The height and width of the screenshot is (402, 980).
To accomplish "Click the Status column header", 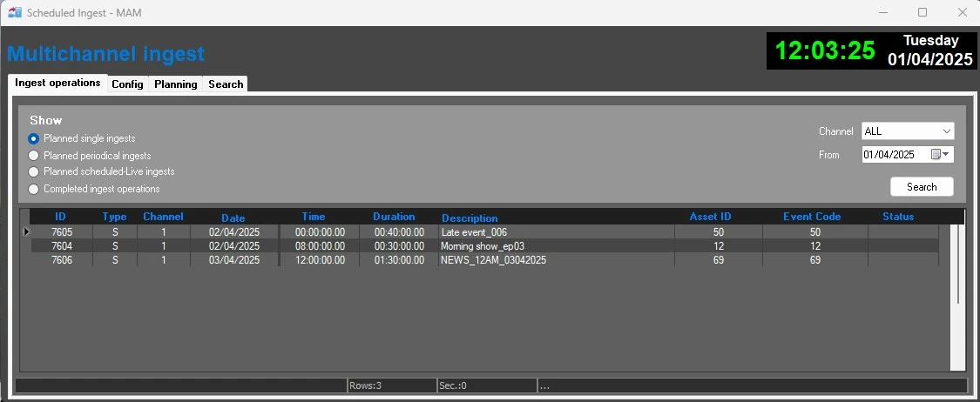I will tap(898, 217).
